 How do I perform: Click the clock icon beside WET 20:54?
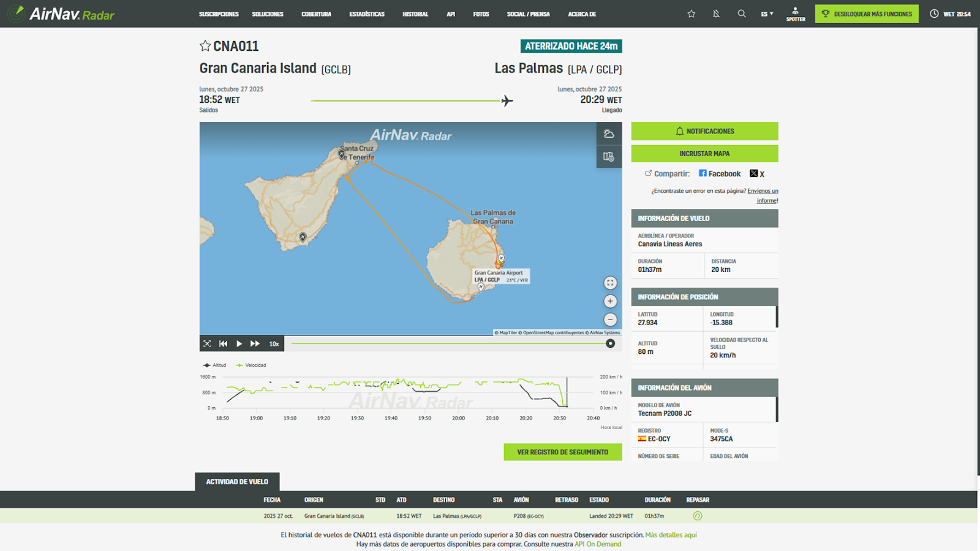(934, 13)
